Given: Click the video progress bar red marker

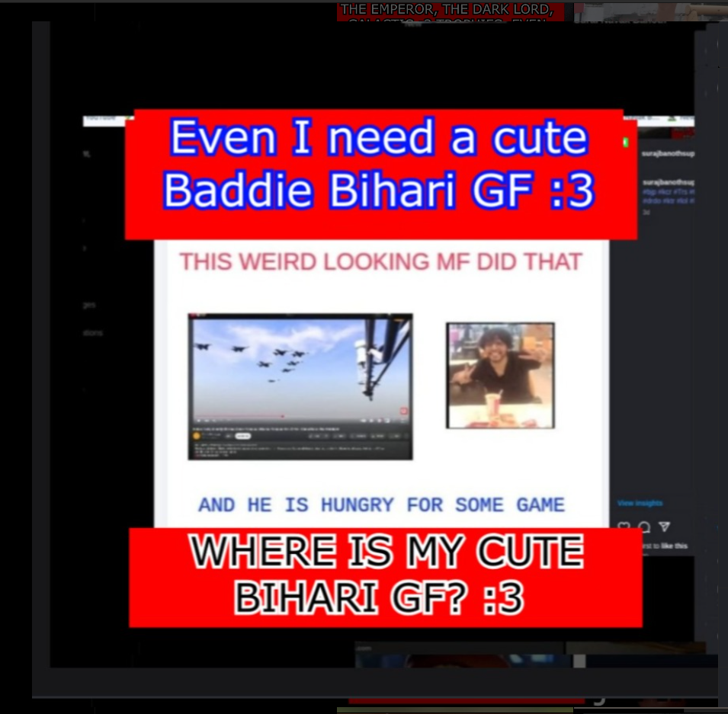Looking at the screenshot, I should click(x=283, y=416).
